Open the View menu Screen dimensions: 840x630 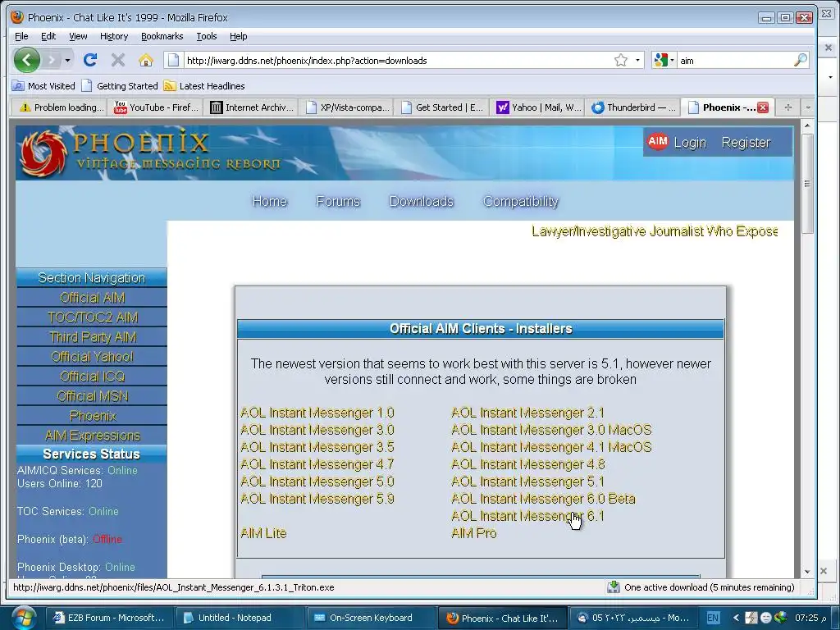coord(78,36)
